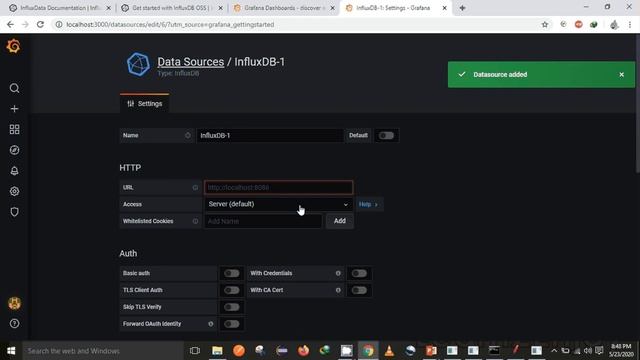Open the Dashboards grid icon in sidebar
640x360 pixels.
14,129
